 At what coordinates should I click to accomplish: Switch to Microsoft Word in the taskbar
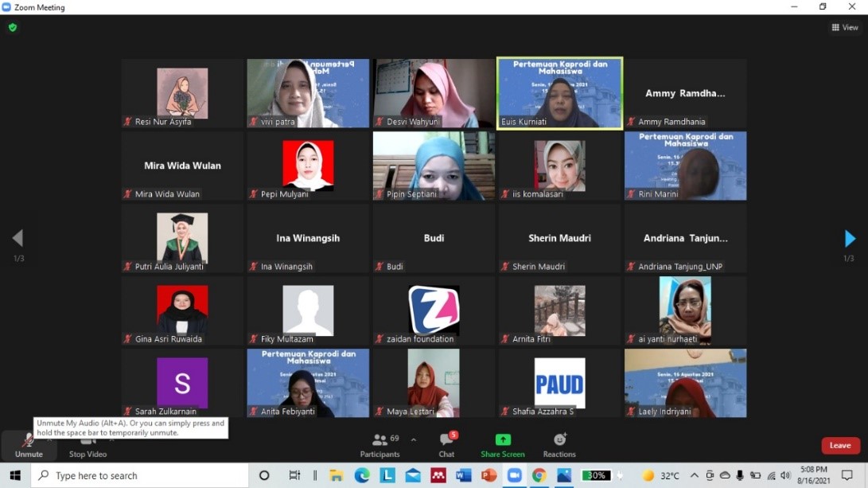(x=463, y=475)
